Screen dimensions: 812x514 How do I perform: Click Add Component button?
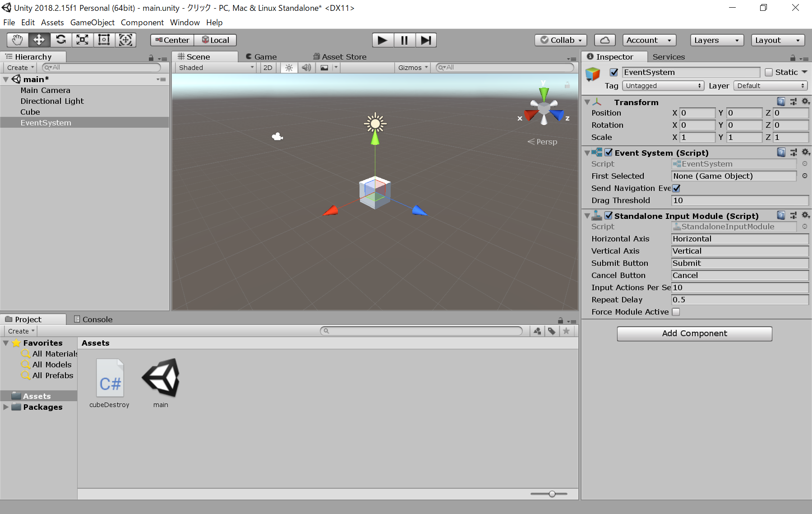click(694, 333)
